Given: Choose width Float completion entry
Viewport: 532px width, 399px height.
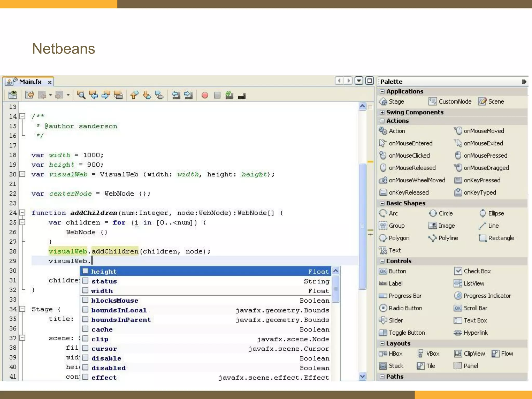Looking at the screenshot, I should 205,291.
